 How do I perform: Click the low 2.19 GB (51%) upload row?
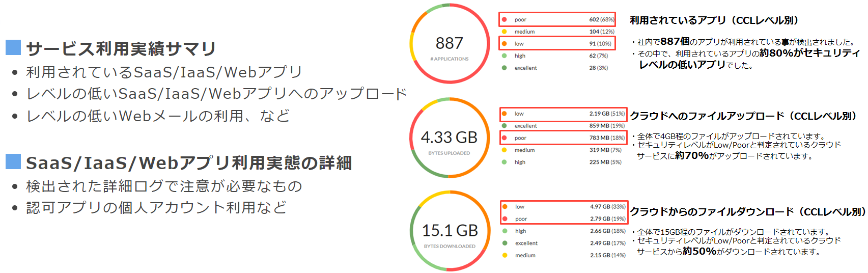tap(564, 114)
